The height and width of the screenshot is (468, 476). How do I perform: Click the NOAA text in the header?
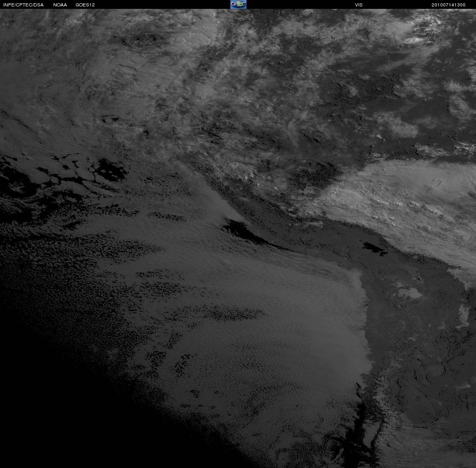click(60, 5)
